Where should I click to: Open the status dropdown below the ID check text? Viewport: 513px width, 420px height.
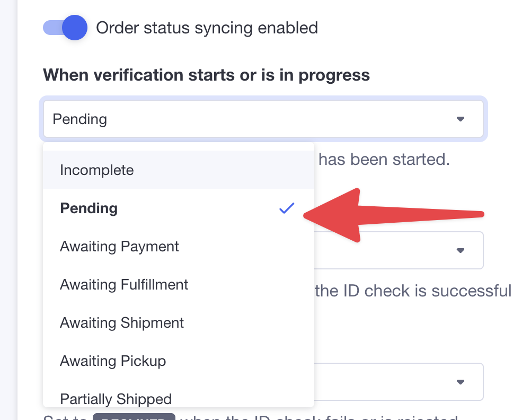(397, 250)
